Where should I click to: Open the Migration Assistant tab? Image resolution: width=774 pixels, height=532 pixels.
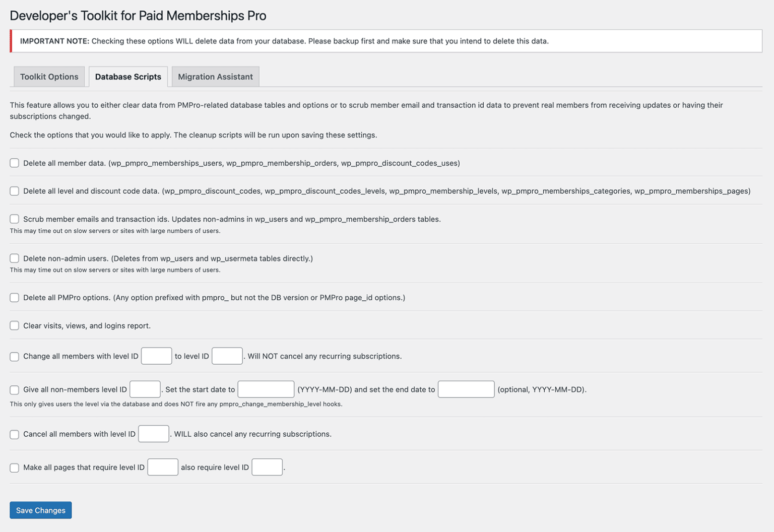[215, 77]
